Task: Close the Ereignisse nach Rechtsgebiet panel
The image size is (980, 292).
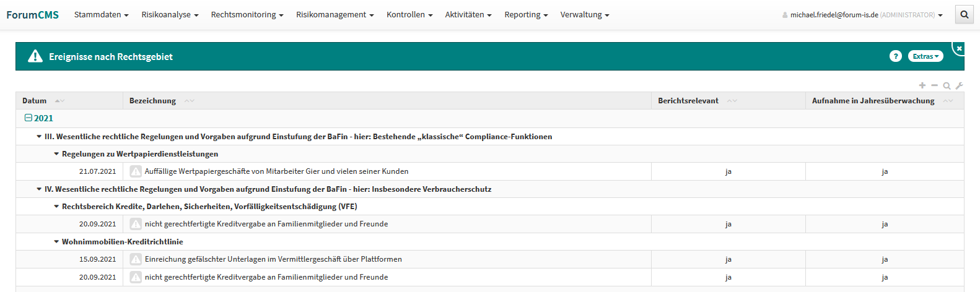Action: click(959, 48)
